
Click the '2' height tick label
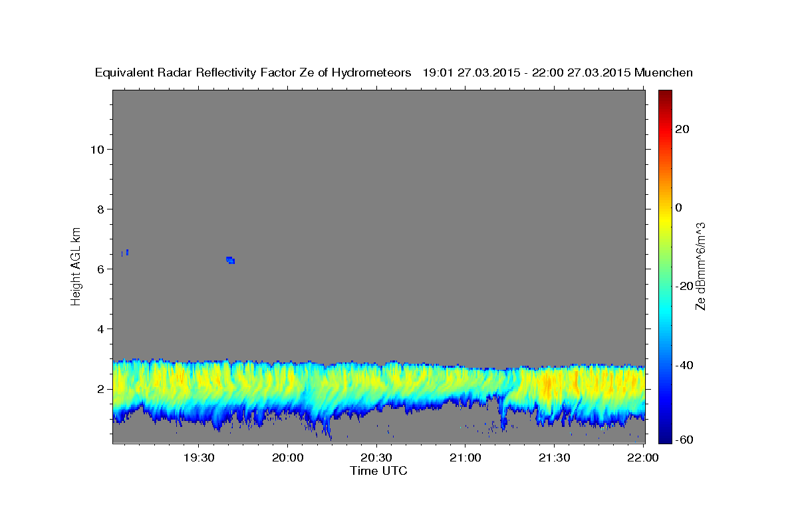pos(101,389)
